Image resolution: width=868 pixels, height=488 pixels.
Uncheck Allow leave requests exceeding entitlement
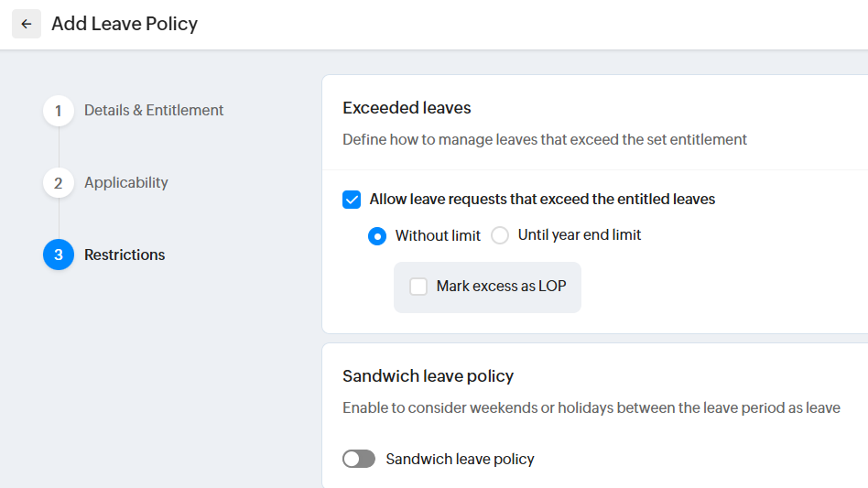pyautogui.click(x=352, y=200)
